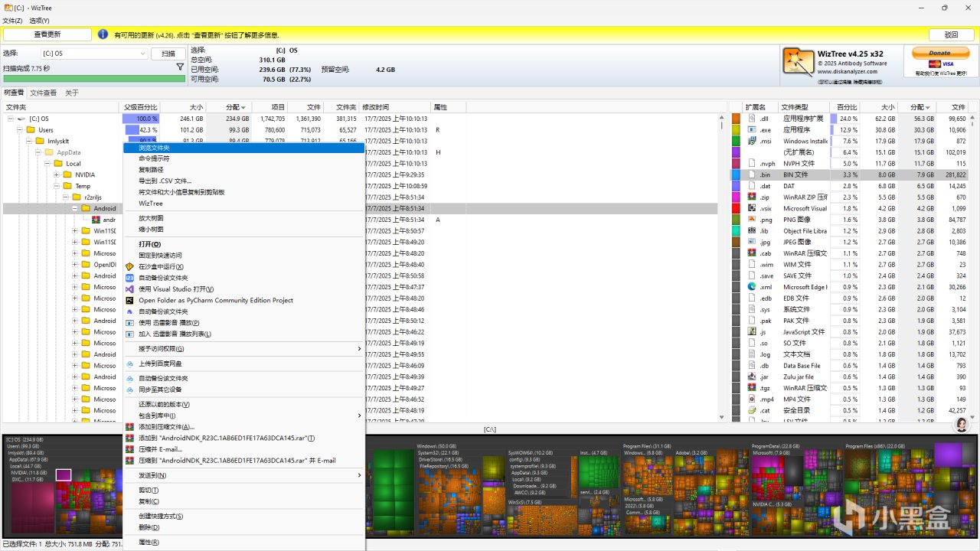Open the www.diskanalyzer.com link

pyautogui.click(x=848, y=72)
